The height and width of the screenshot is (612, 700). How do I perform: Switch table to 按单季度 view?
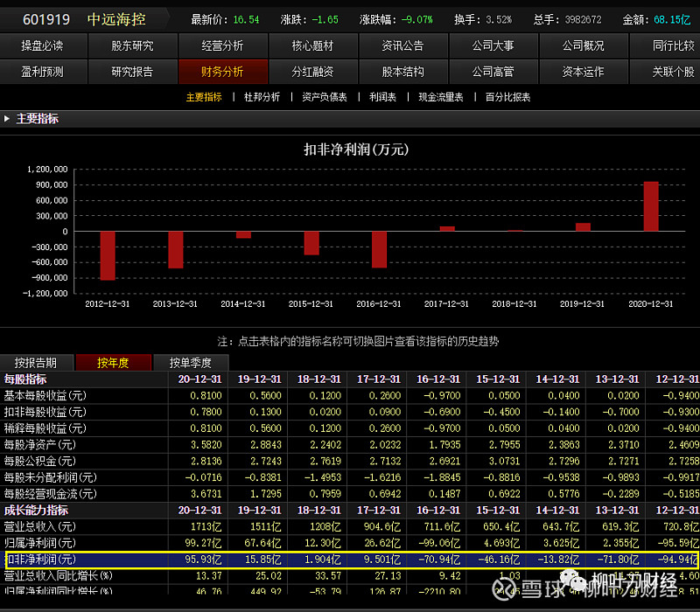191,363
